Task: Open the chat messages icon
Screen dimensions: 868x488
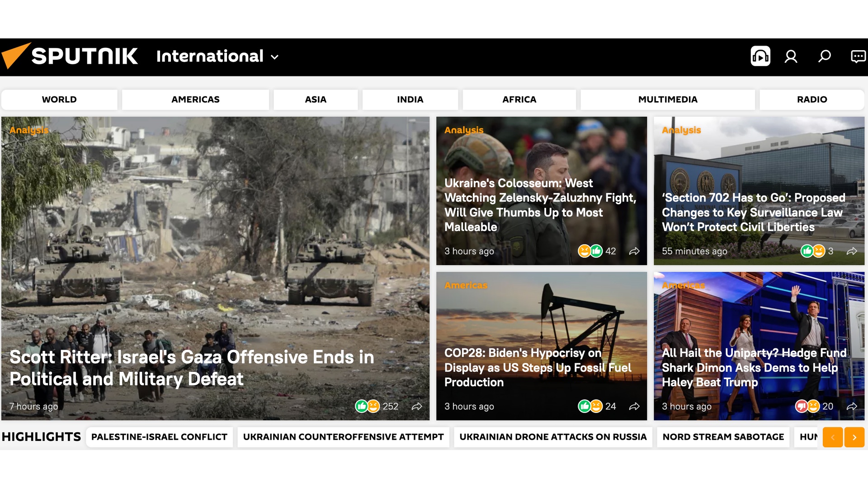Action: tap(858, 56)
